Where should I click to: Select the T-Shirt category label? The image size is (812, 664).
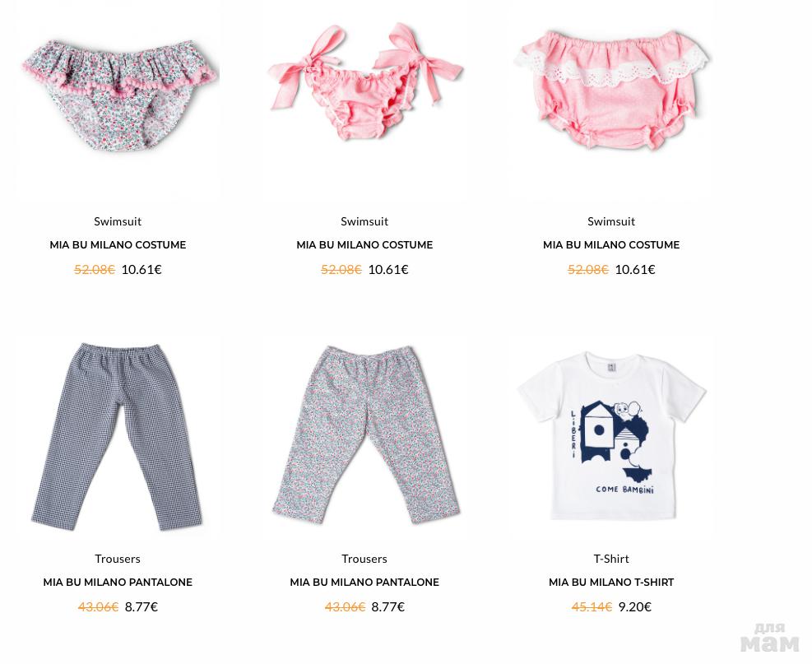(611, 559)
